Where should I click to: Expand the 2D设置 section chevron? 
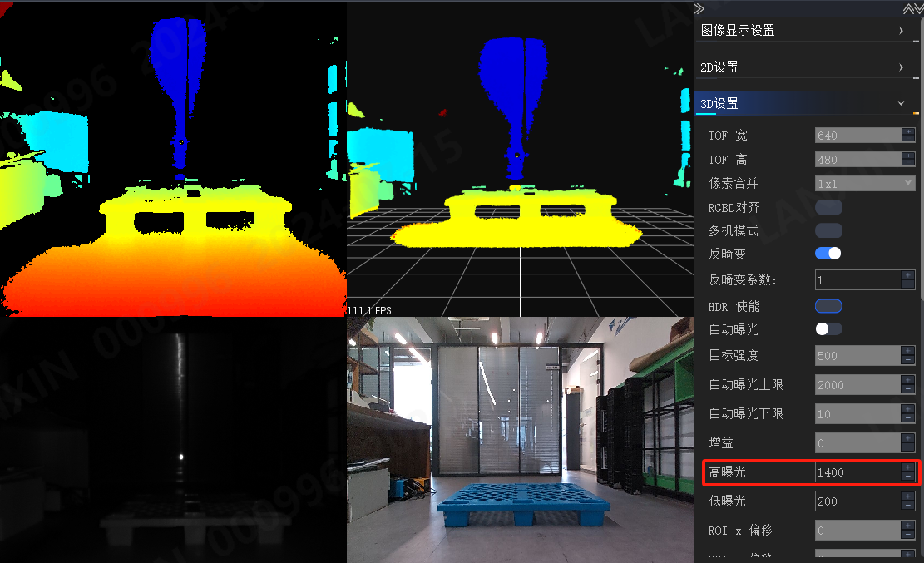901,67
